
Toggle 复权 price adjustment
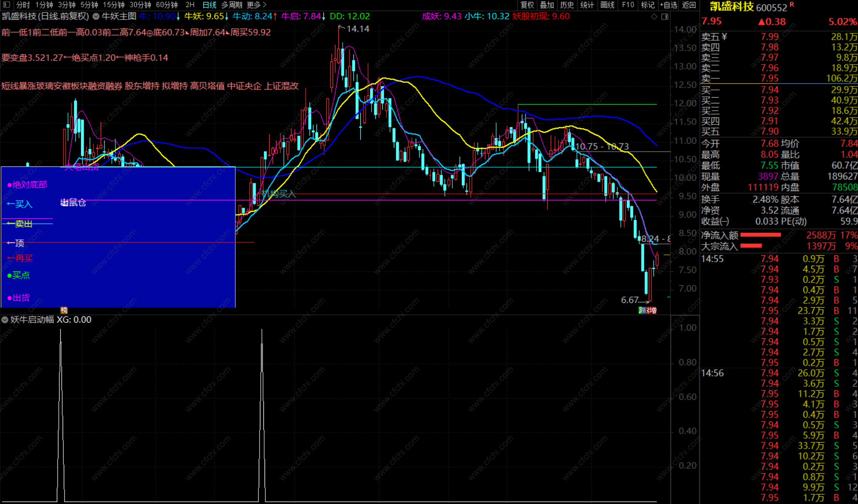(527, 5)
